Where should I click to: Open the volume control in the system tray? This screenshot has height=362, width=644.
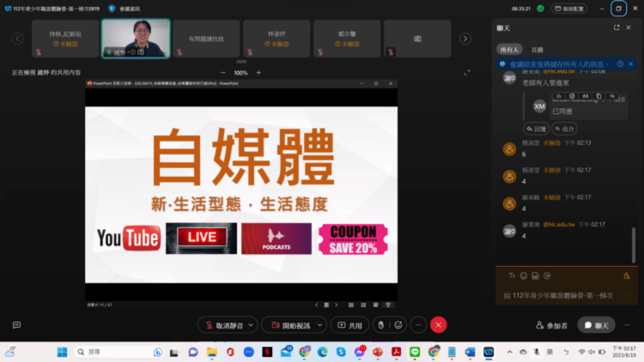tap(592, 353)
